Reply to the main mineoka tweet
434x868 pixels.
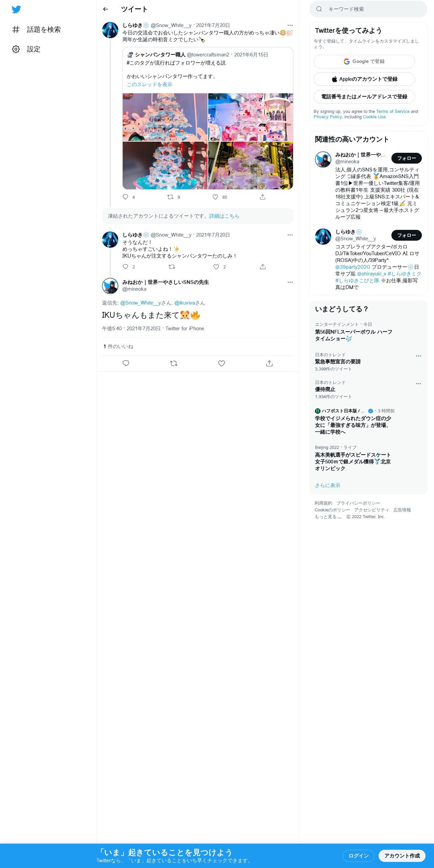(126, 363)
